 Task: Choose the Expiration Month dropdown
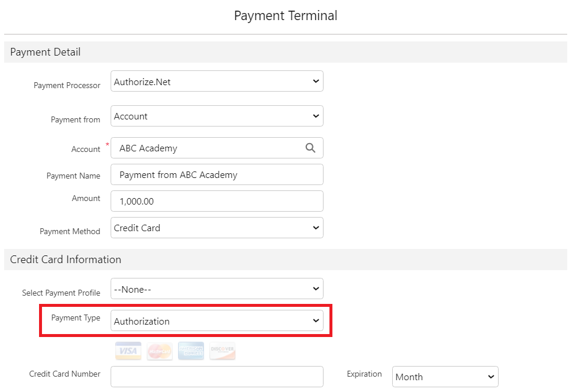pos(445,377)
